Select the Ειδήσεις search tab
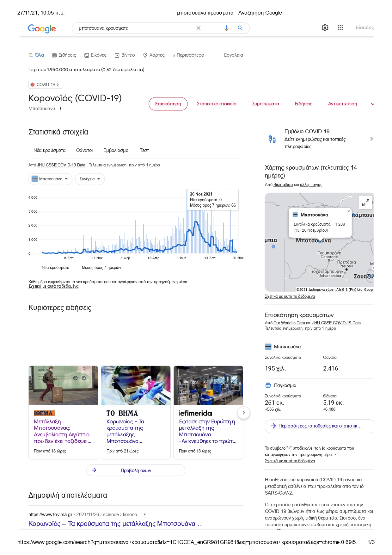Viewport: 392px width, 555px height. click(64, 55)
